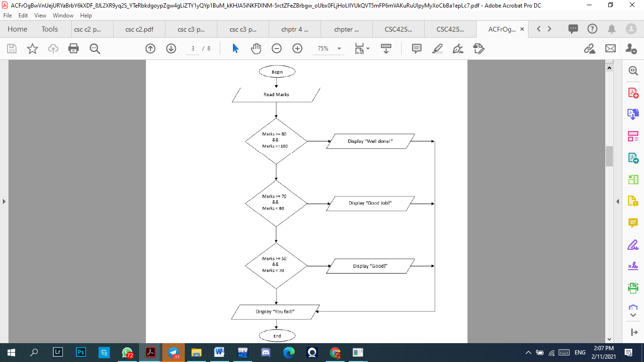Toggle the star to favorite this document

pos(32,48)
